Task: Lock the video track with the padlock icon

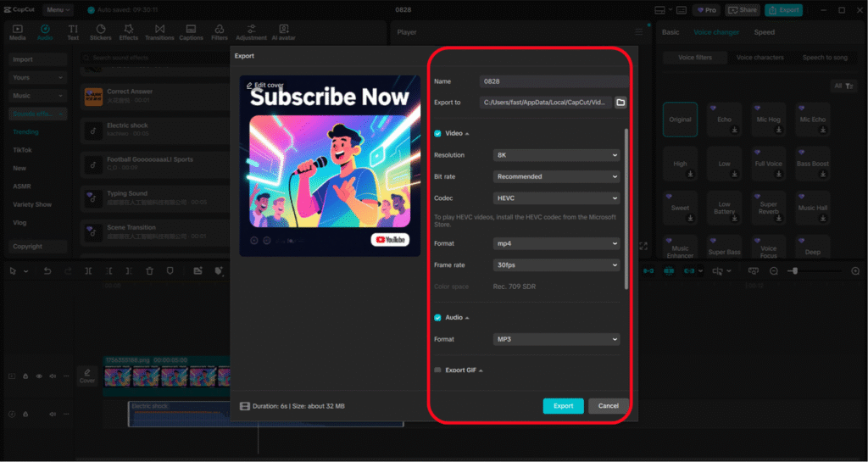Action: [25, 376]
